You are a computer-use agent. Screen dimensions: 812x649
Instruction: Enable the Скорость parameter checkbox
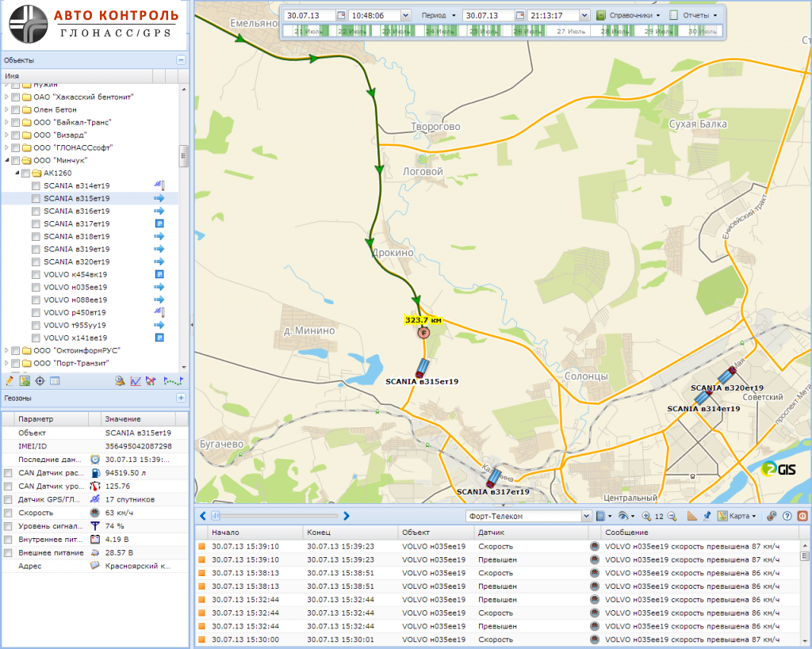click(x=8, y=512)
